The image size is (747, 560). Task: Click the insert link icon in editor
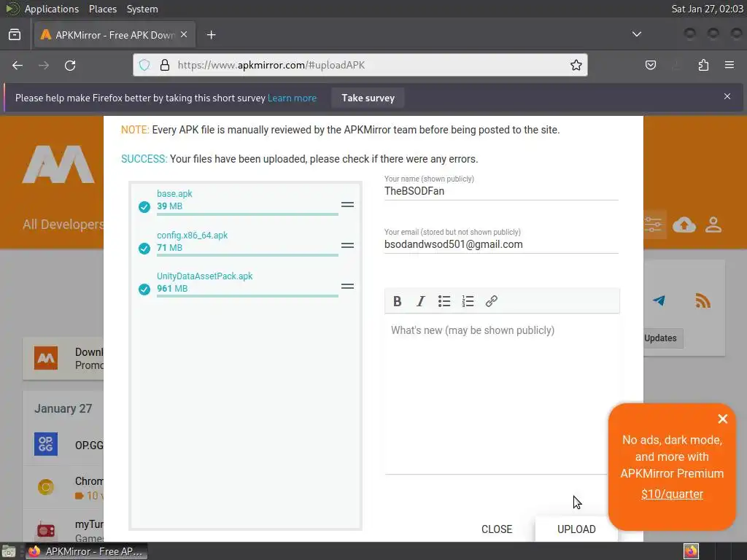(x=492, y=301)
